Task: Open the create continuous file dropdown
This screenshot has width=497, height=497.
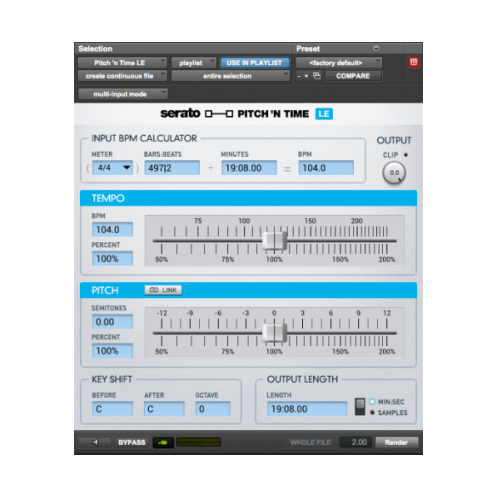Action: pyautogui.click(x=122, y=76)
